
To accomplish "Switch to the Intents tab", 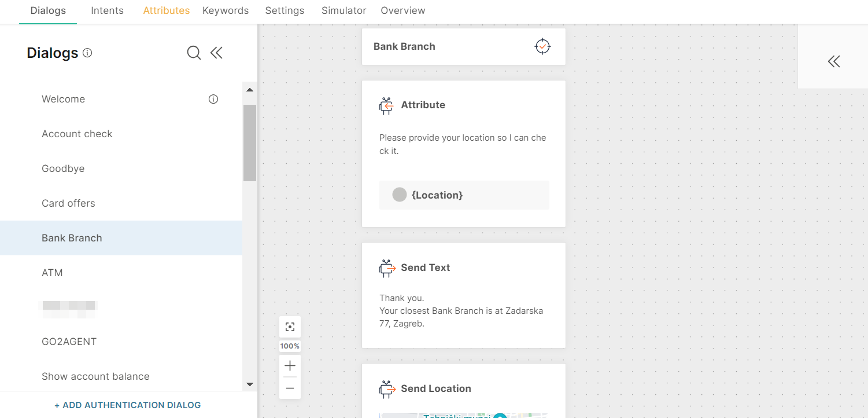I will point(107,10).
